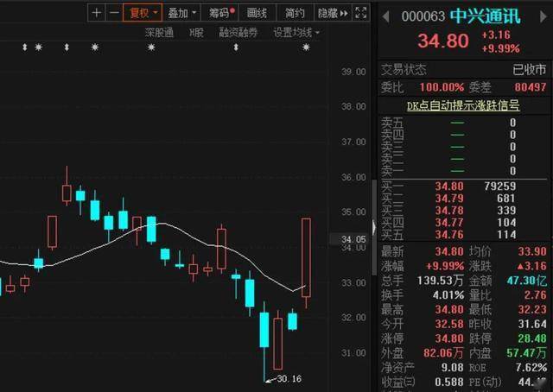Click first star event marker on chart top
This screenshot has width=553, height=392.
click(x=38, y=47)
